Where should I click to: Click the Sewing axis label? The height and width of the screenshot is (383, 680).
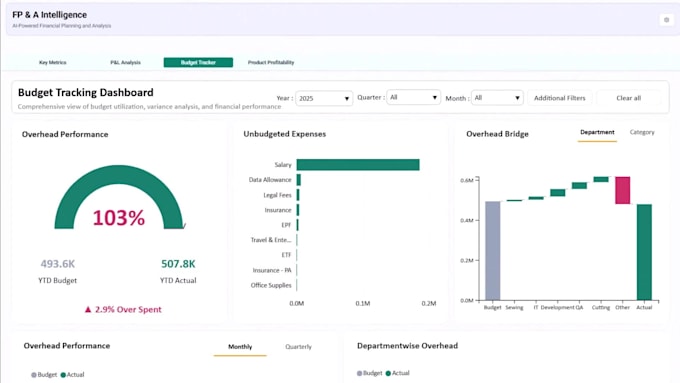point(514,308)
